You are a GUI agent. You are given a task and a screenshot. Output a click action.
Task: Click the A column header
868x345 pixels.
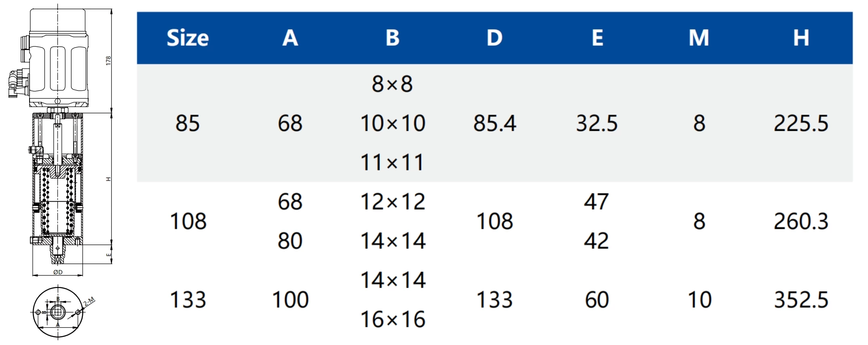coord(290,38)
